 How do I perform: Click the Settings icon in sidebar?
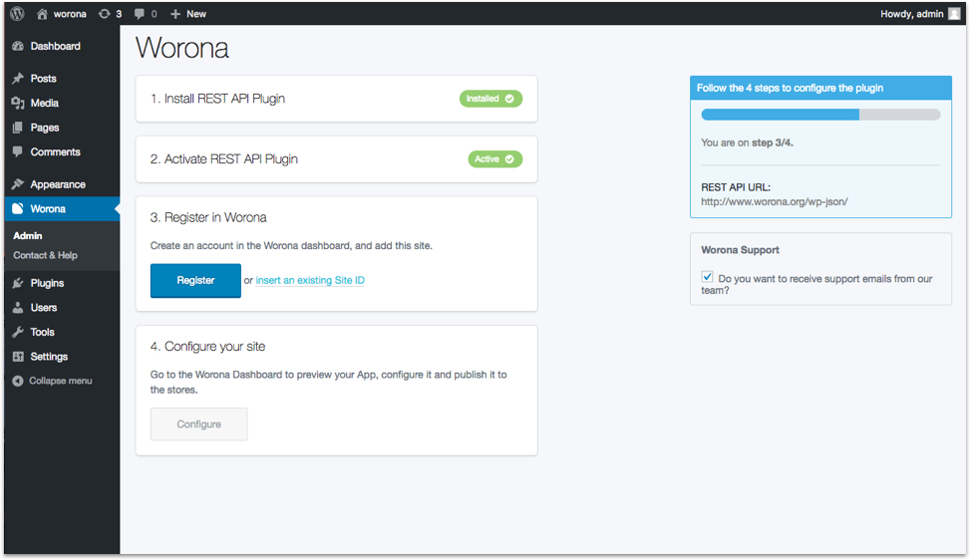[x=18, y=357]
